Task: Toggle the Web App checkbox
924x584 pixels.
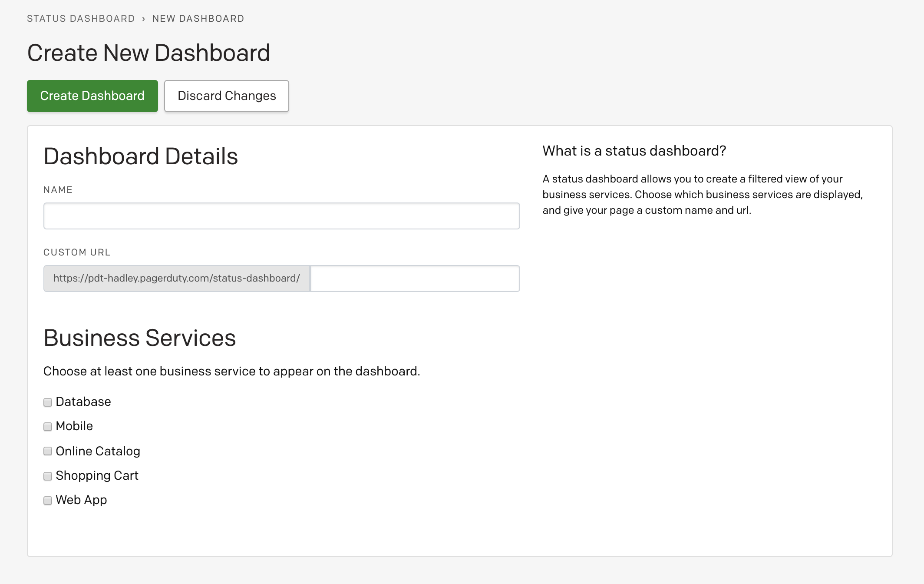Action: pos(48,501)
